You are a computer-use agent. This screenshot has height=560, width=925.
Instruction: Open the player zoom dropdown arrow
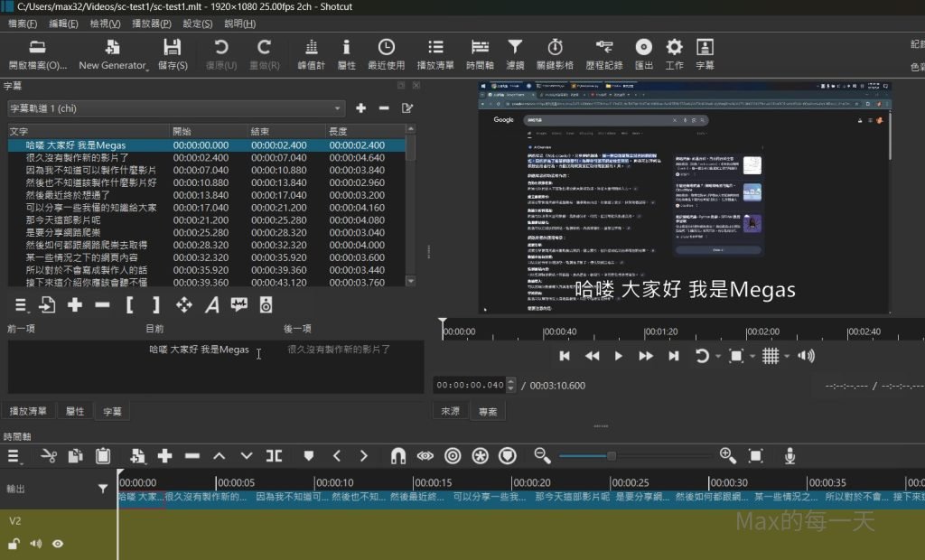tap(752, 356)
